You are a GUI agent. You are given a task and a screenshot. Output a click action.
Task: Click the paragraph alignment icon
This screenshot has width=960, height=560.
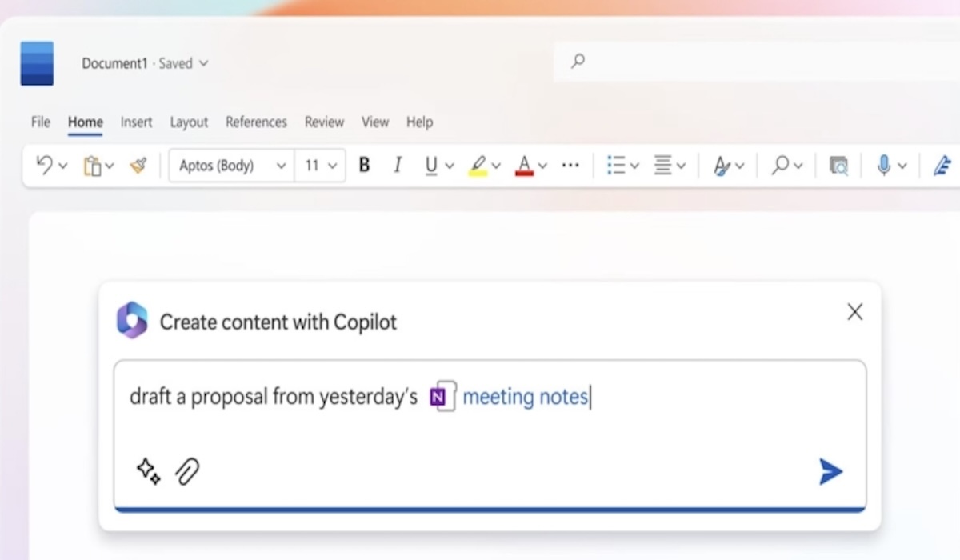[662, 166]
